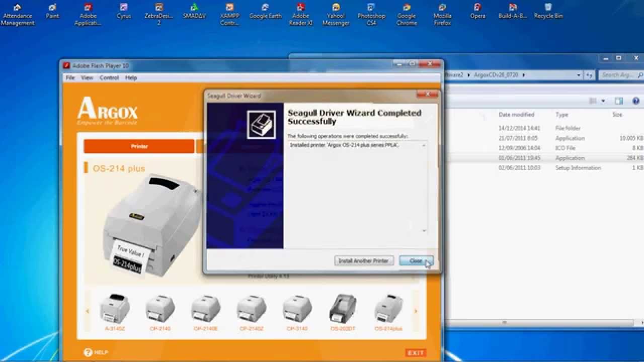Open the Paint desktop shortcut
This screenshot has width=644, height=362.
52,12
